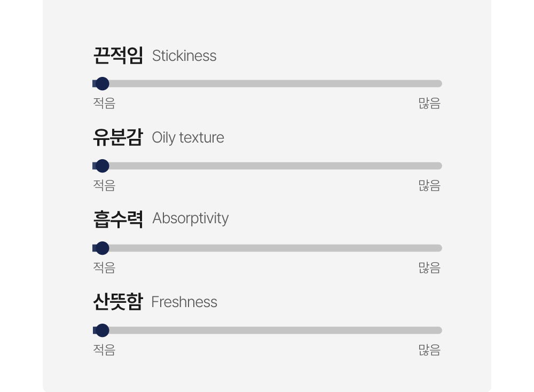The width and height of the screenshot is (534, 392).
Task: Click the middle of the Freshness track
Action: click(x=267, y=331)
